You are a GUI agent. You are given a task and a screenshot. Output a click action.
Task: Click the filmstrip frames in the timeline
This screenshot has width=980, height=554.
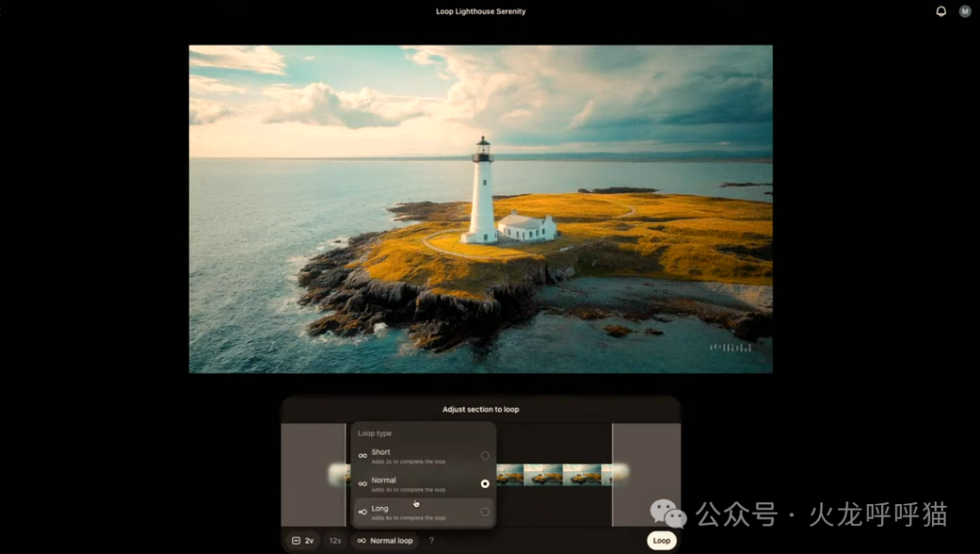pos(554,475)
